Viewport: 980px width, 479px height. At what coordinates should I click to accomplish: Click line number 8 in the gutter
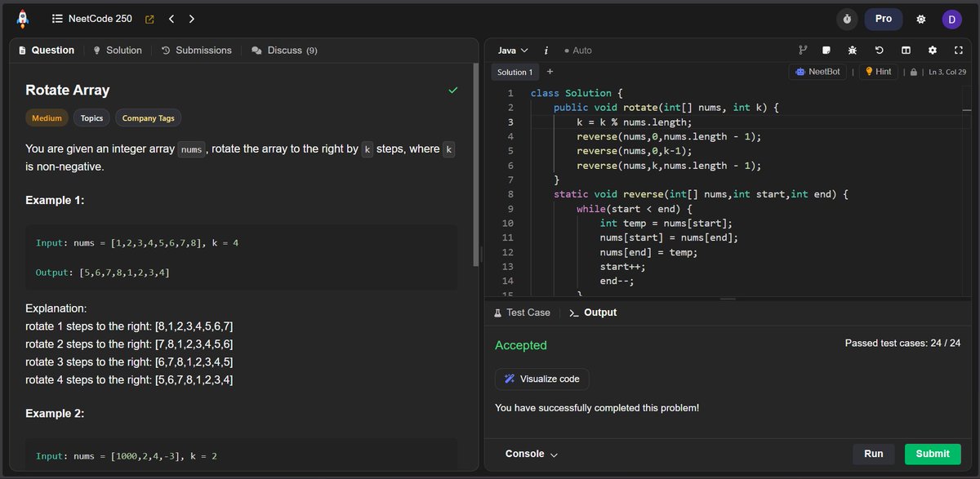[510, 194]
